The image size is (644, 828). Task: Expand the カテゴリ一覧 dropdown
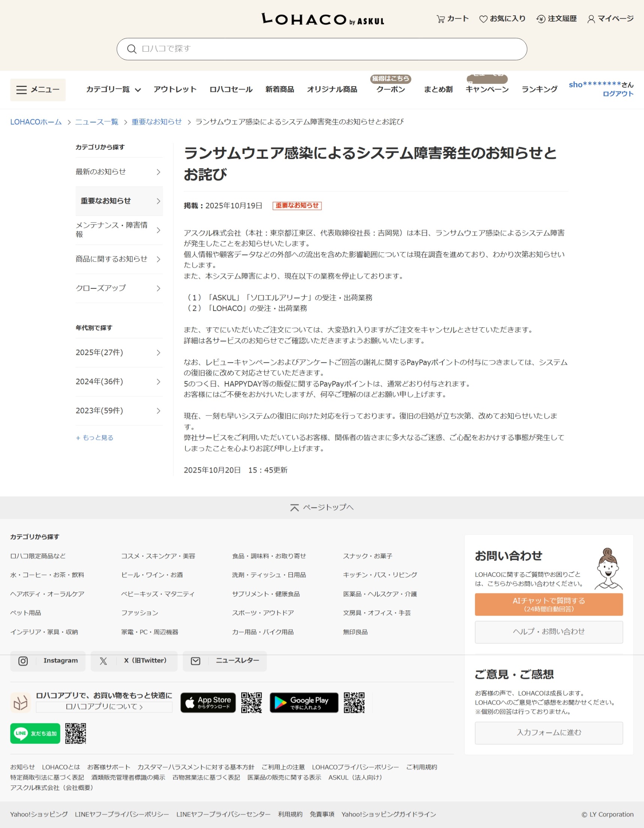(x=114, y=90)
